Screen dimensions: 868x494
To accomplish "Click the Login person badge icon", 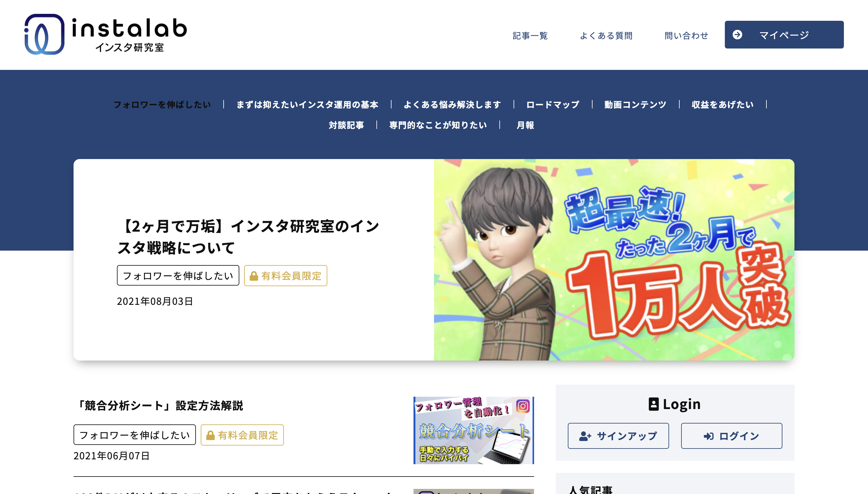I will 653,404.
